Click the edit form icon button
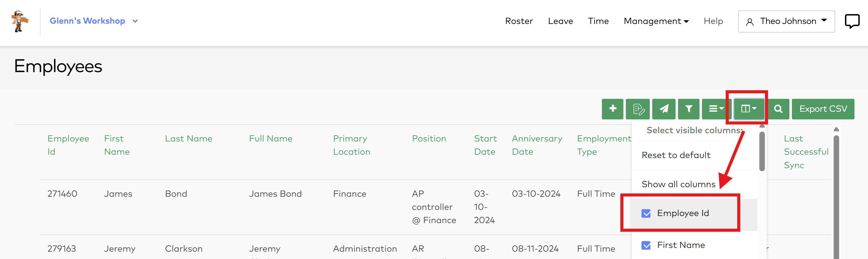Screen dimensions: 868x259 coord(638,109)
